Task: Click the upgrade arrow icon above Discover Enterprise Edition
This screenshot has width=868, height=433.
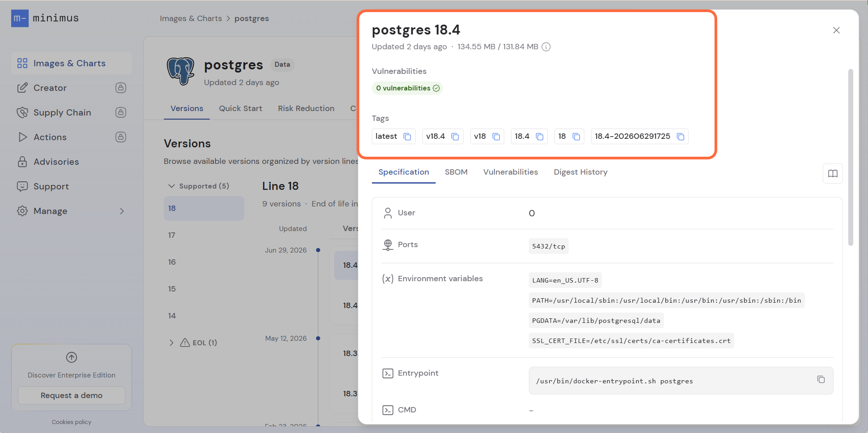Action: point(72,357)
